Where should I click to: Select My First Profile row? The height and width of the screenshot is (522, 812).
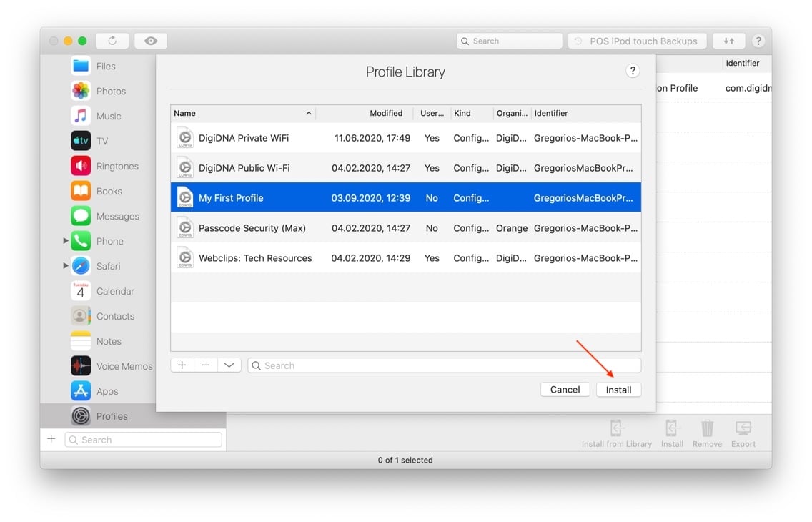coord(406,198)
